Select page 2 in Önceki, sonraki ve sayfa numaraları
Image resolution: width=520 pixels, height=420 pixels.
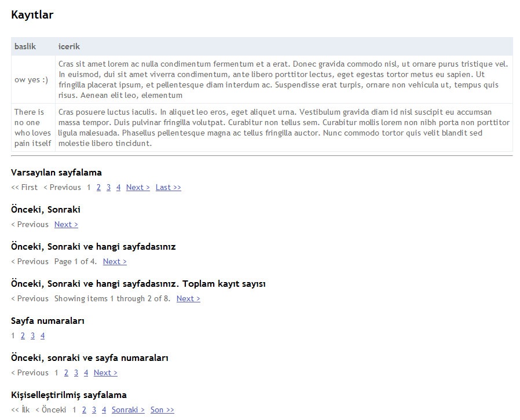tap(66, 372)
